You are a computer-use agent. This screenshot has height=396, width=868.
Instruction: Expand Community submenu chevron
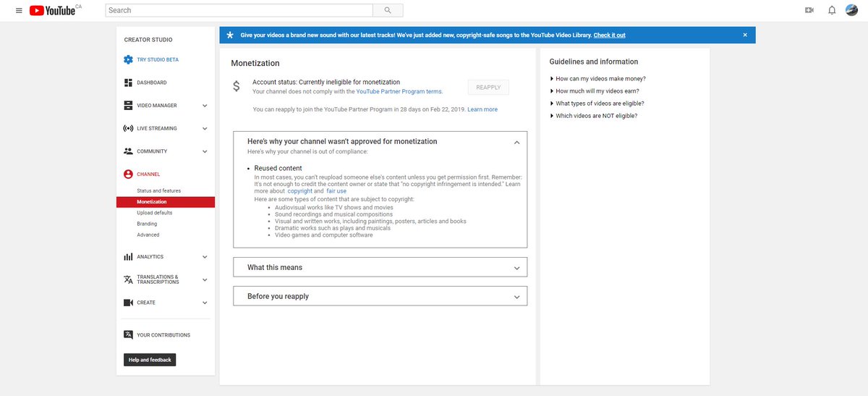point(205,151)
